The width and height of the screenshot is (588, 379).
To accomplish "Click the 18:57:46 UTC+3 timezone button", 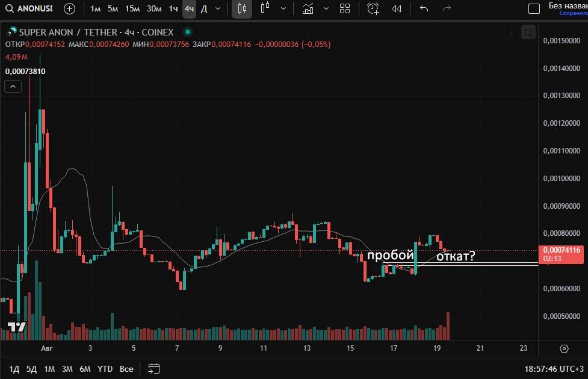I will click(x=553, y=368).
